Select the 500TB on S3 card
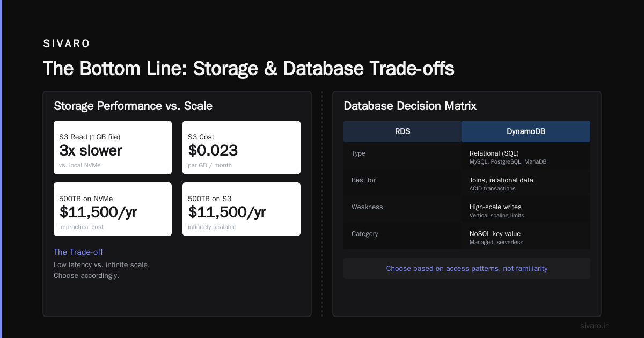The height and width of the screenshot is (338, 644). tap(241, 209)
